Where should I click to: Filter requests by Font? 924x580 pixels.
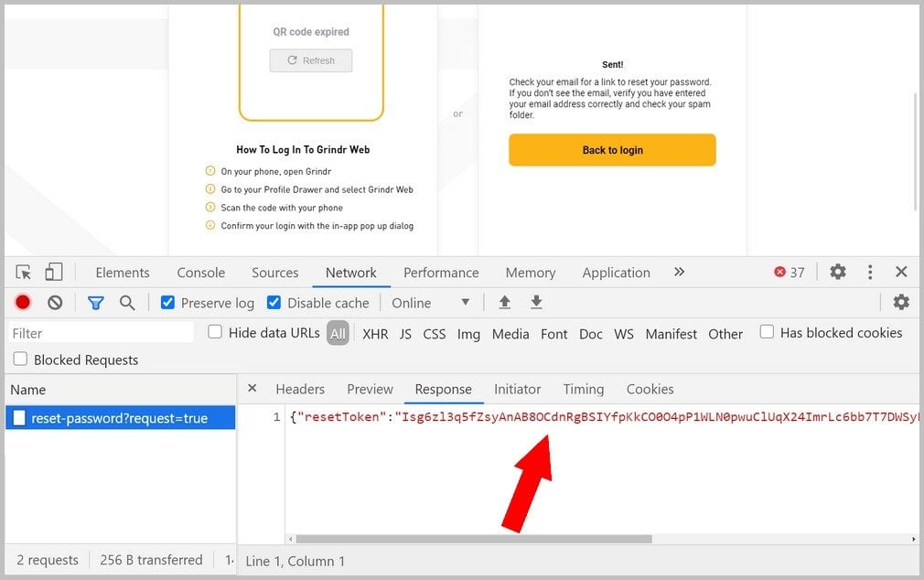tap(553, 334)
